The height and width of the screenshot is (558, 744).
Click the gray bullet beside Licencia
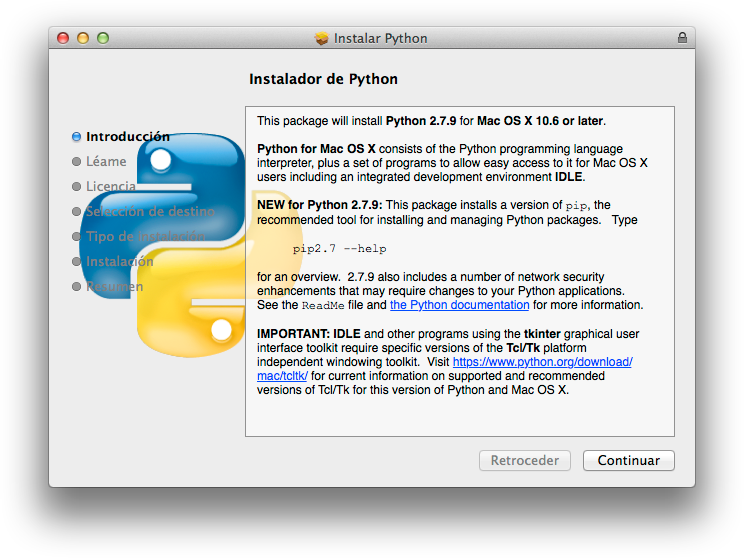coord(76,186)
